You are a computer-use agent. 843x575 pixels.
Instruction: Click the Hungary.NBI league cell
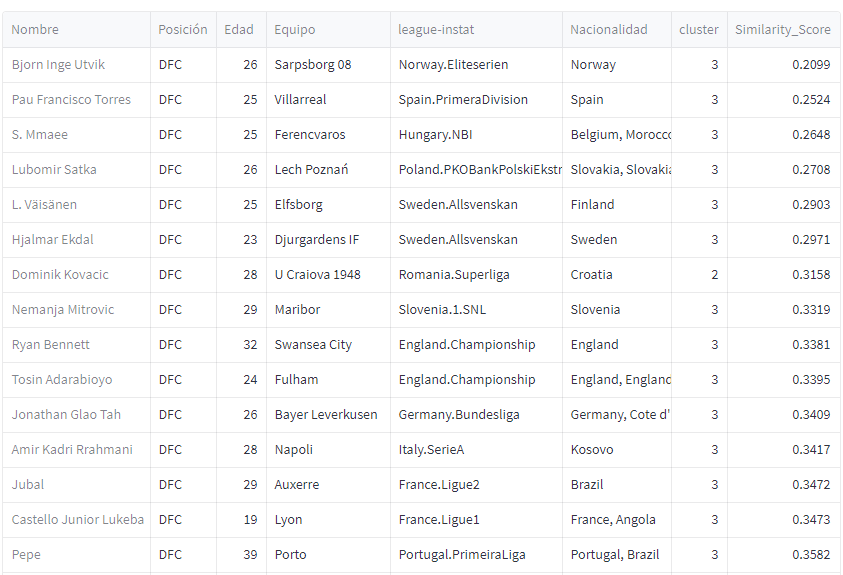coord(476,134)
